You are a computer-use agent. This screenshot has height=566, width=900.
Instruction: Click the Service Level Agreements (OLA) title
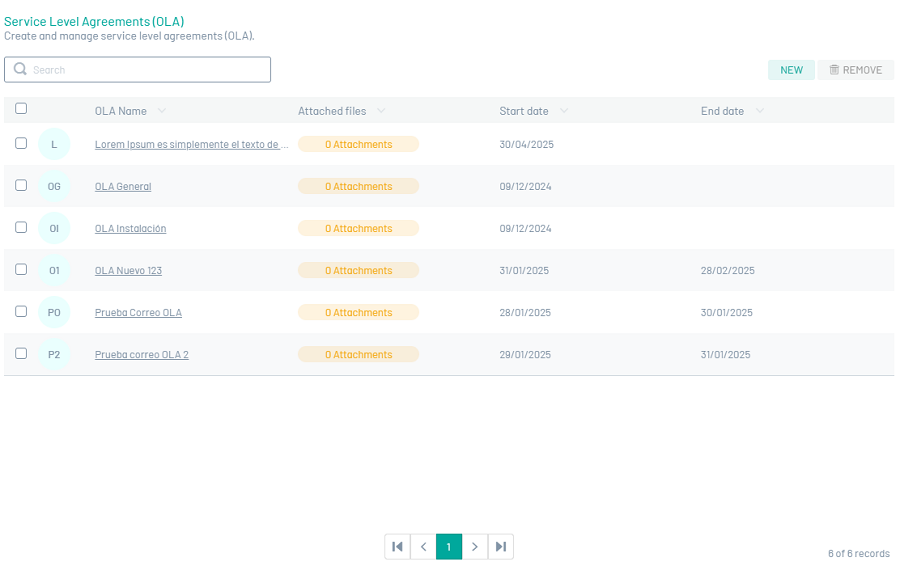point(94,22)
